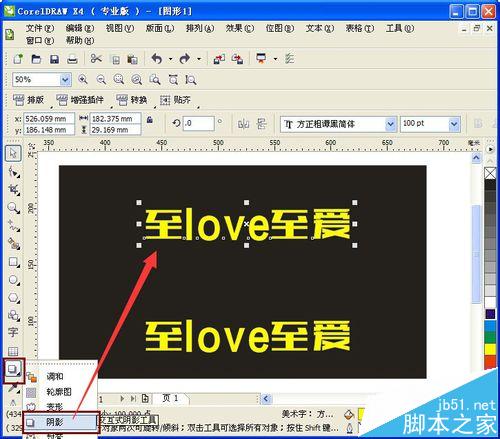Click mirror horizontally button
500x439 pixels.
[243, 124]
